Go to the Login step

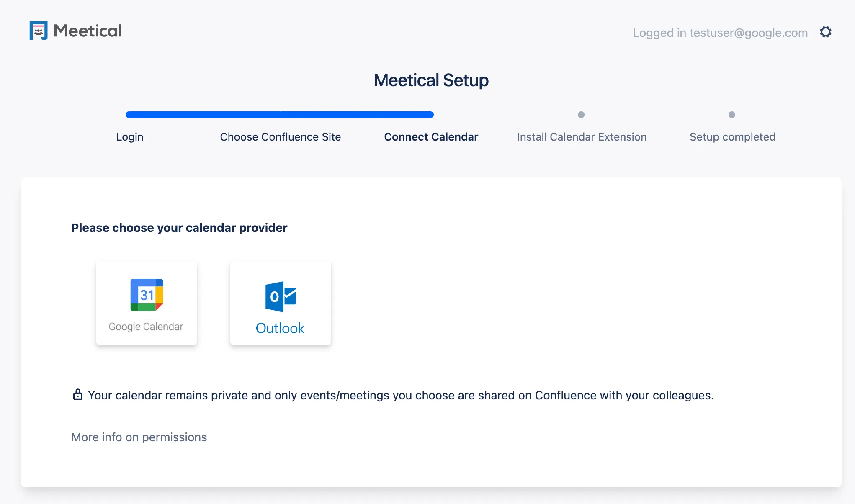(129, 136)
